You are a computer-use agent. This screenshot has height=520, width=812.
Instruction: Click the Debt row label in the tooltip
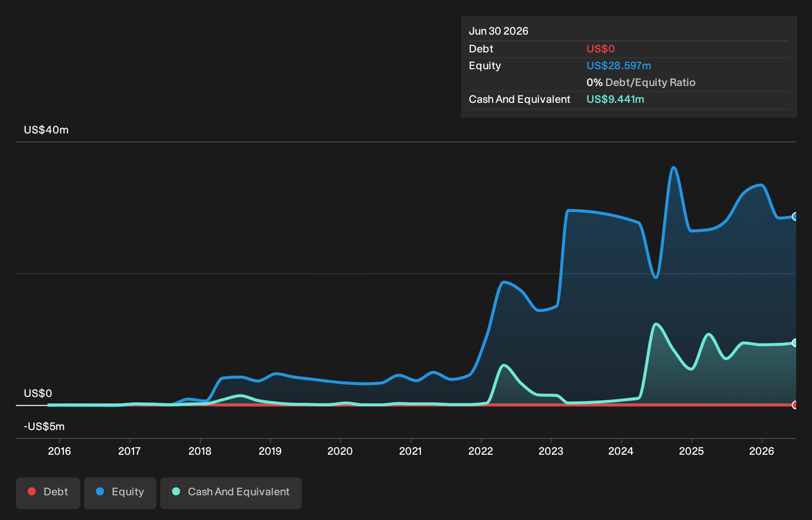tap(481, 49)
